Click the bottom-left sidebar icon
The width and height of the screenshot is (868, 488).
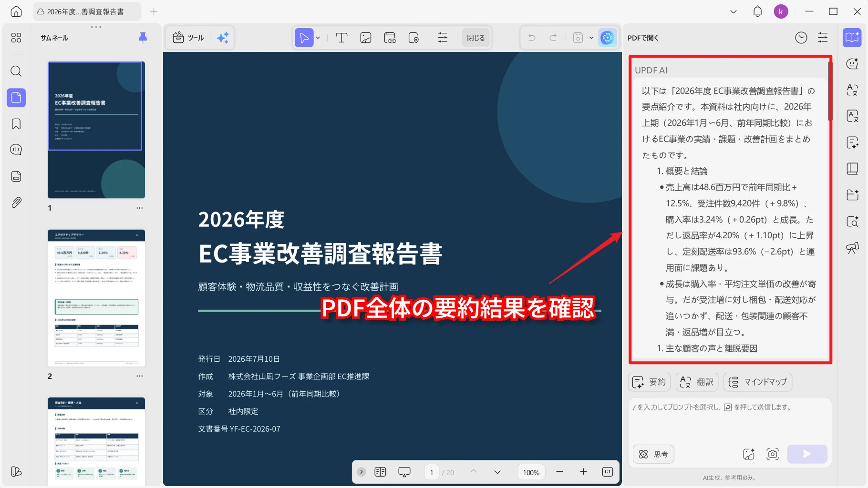[16, 471]
